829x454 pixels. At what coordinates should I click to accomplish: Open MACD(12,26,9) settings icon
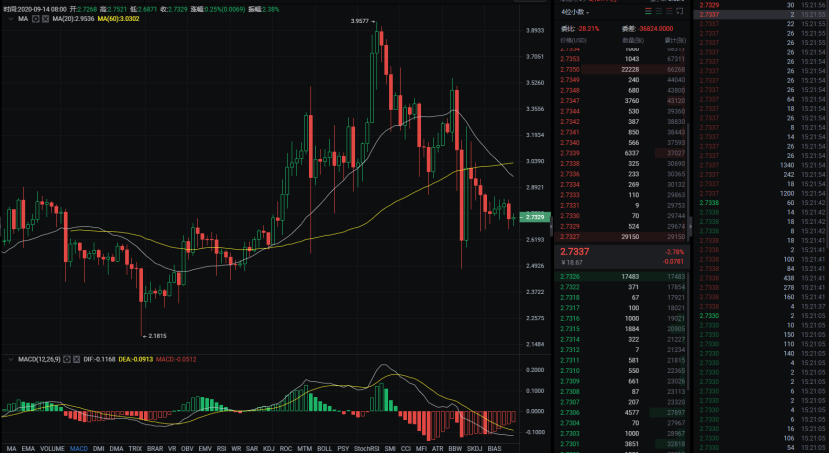(x=67, y=359)
